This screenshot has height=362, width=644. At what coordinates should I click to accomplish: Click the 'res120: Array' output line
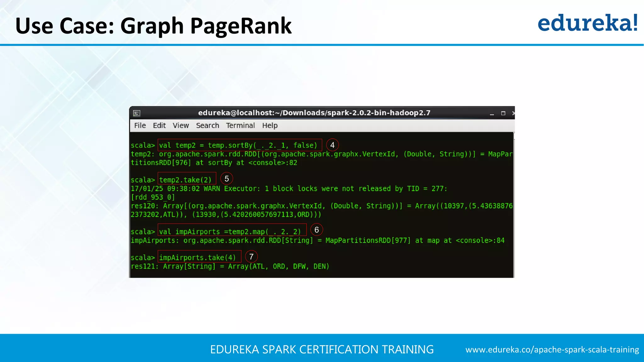pyautogui.click(x=321, y=206)
